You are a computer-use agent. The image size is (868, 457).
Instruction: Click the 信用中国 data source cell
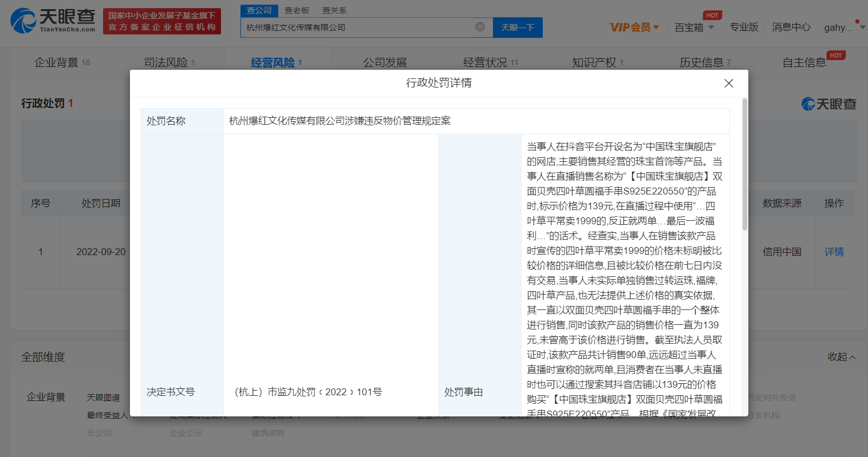click(782, 252)
